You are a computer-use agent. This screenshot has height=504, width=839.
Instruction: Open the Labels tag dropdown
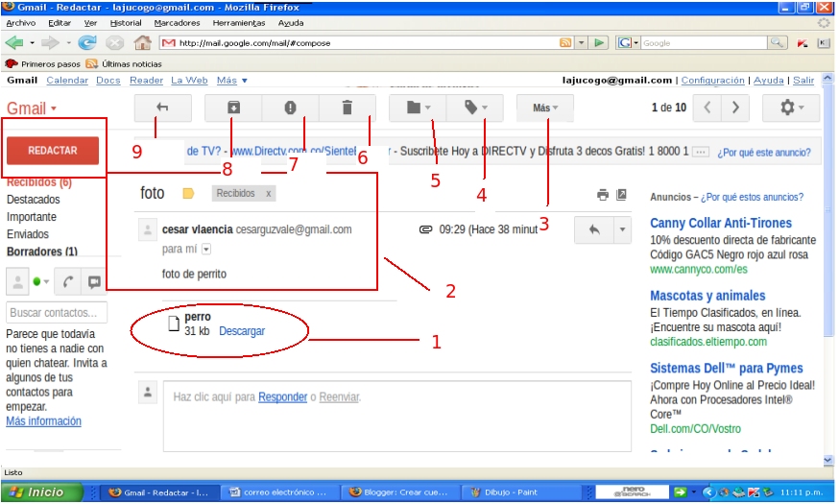(476, 108)
